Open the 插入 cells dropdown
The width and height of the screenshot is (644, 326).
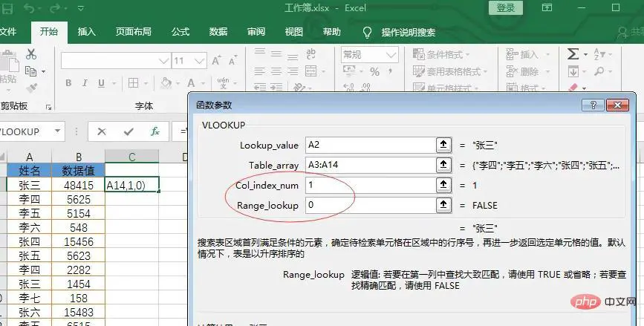547,54
